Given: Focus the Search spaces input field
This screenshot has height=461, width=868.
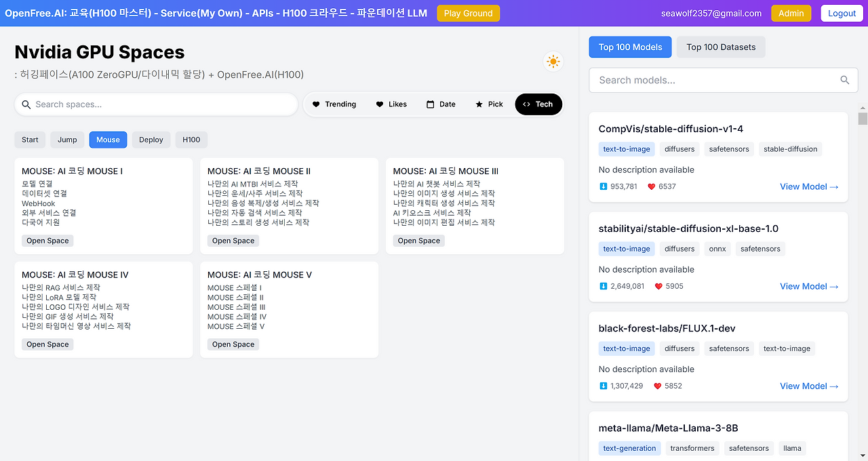Looking at the screenshot, I should (x=156, y=104).
